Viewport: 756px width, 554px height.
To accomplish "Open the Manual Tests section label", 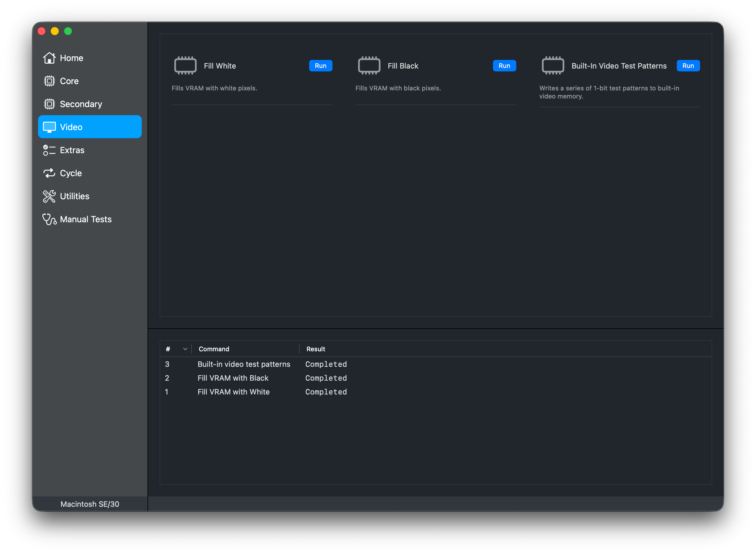I will (86, 219).
